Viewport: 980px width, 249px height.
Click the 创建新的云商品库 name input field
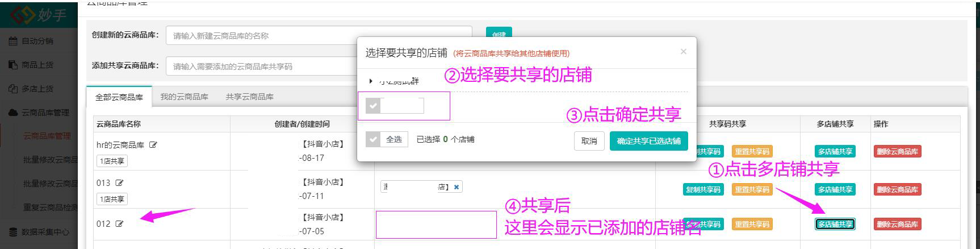(x=318, y=36)
